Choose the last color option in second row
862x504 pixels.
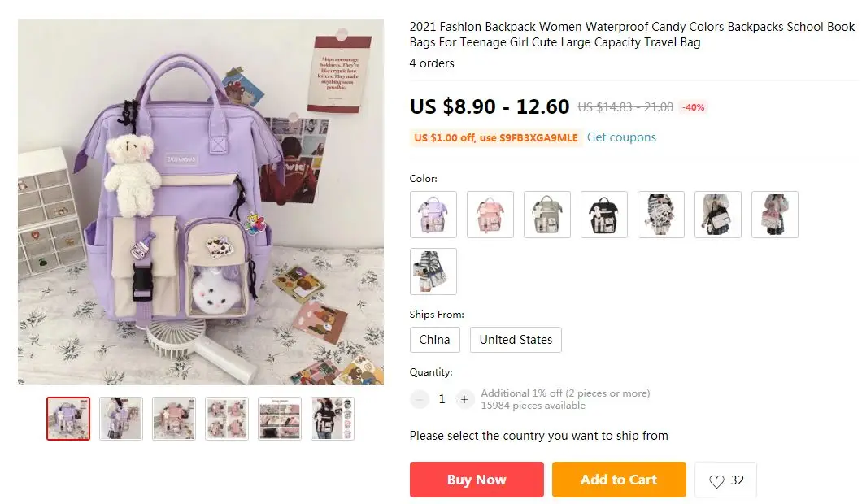pos(433,272)
